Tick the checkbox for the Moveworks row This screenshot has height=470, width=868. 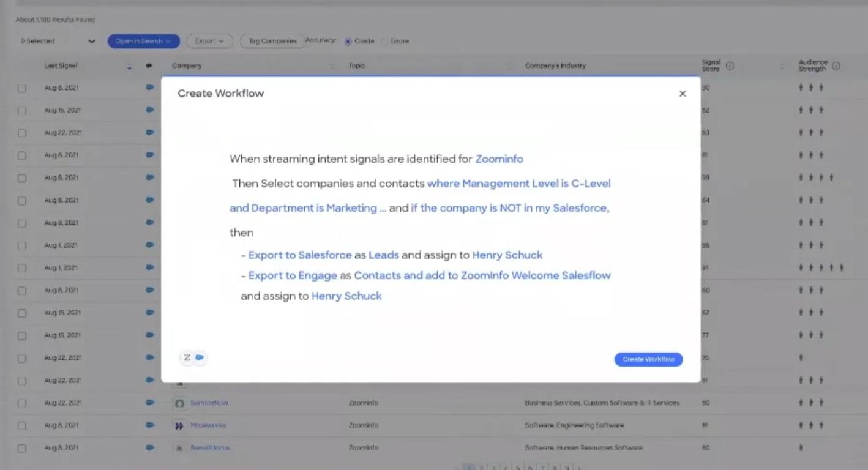(22, 426)
